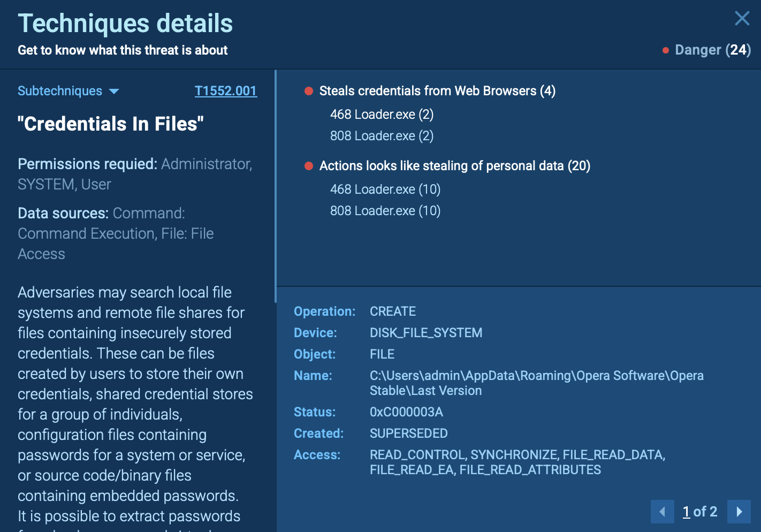The image size is (761, 532).
Task: Click the red Danger indicator dot
Action: 666,50
